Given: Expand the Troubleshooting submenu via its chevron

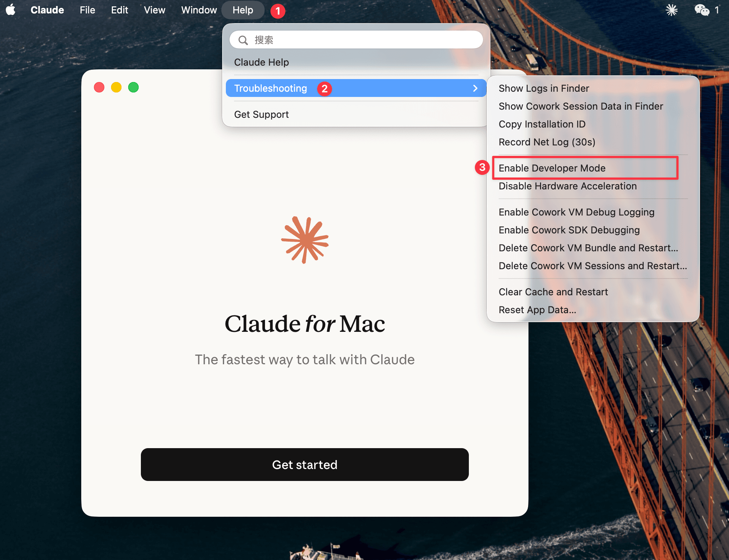Looking at the screenshot, I should click(x=475, y=88).
